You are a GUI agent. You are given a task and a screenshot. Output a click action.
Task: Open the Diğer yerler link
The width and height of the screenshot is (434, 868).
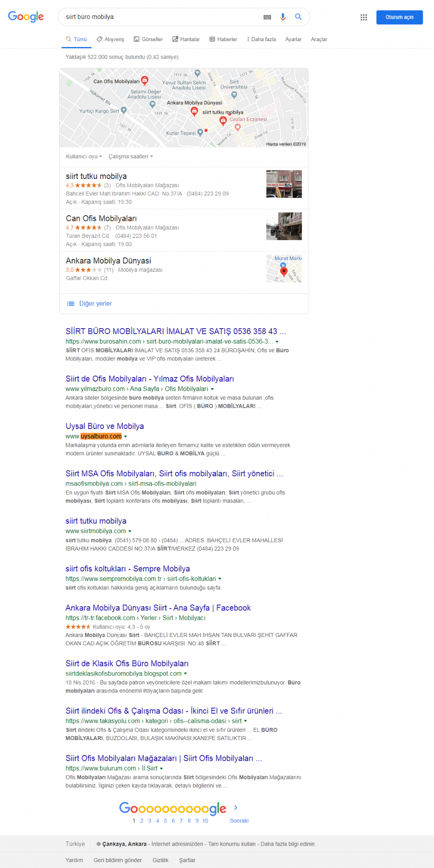tap(96, 304)
